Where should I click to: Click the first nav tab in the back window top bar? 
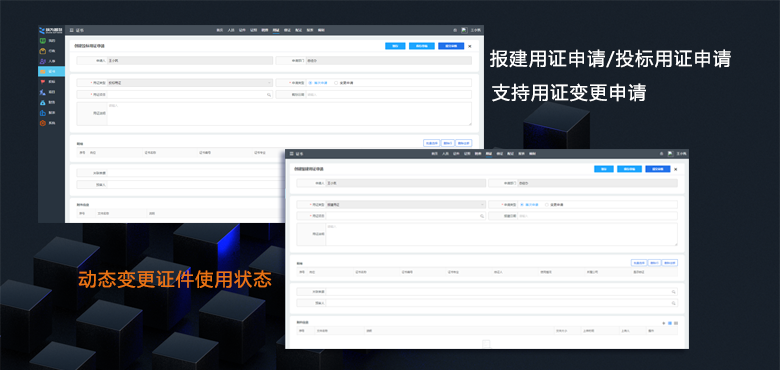pyautogui.click(x=219, y=30)
